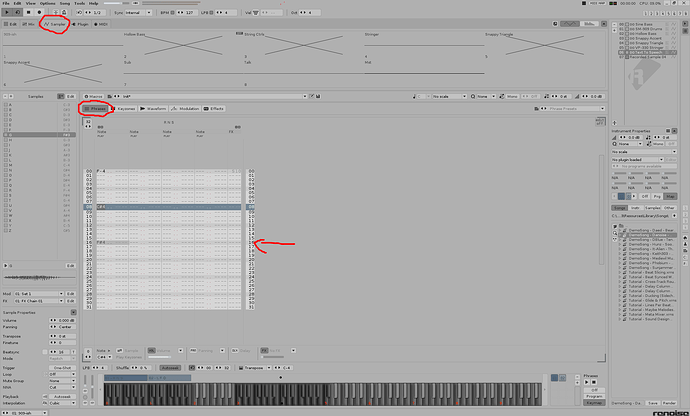
Task: Open the Waveform section
Action: tap(153, 109)
